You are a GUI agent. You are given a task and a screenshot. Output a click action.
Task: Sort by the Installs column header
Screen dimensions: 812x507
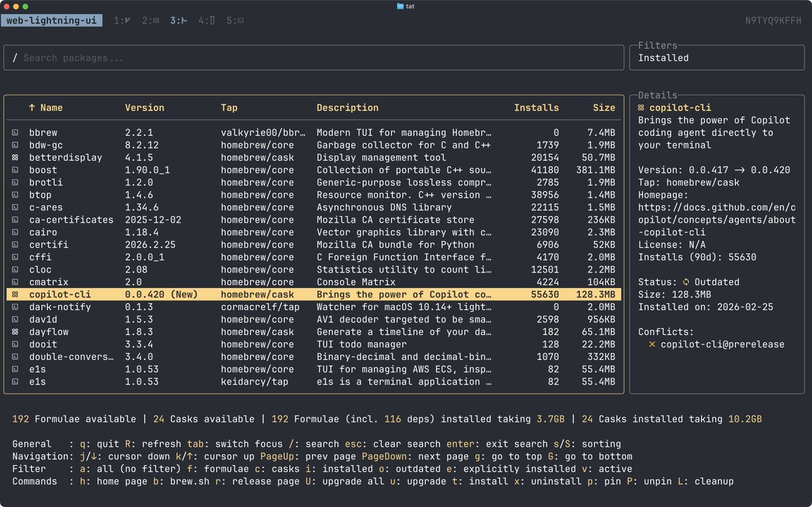pos(537,108)
